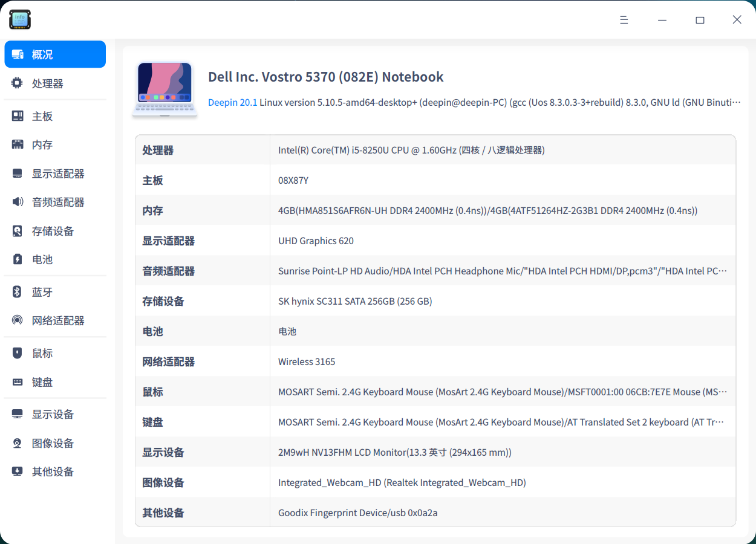This screenshot has width=756, height=544.
Task: Click the motherboard (主板) sidebar icon
Action: point(18,116)
